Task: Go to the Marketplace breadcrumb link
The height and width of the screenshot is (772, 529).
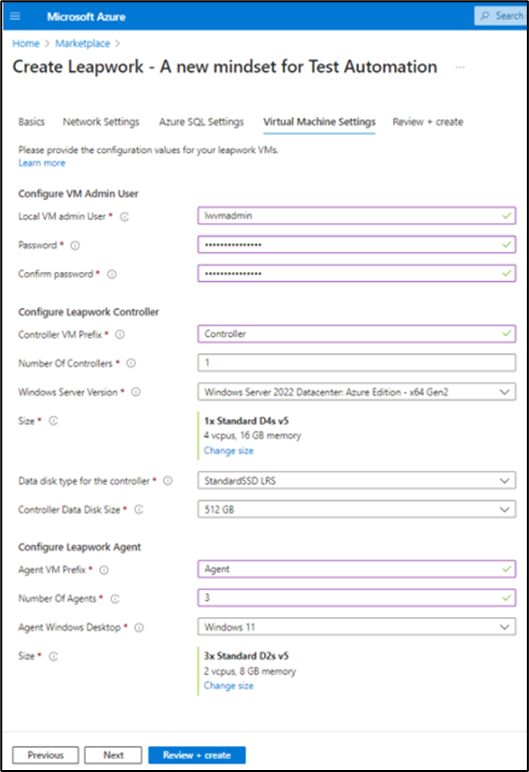Action: coord(83,43)
